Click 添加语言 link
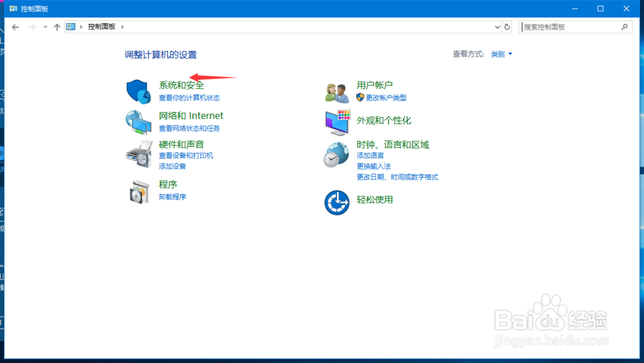 click(x=370, y=155)
